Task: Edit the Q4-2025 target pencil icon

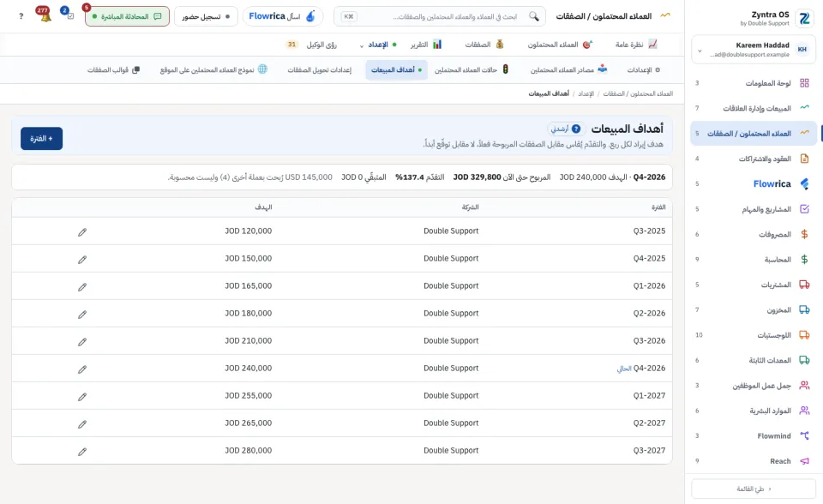Action: (82, 260)
